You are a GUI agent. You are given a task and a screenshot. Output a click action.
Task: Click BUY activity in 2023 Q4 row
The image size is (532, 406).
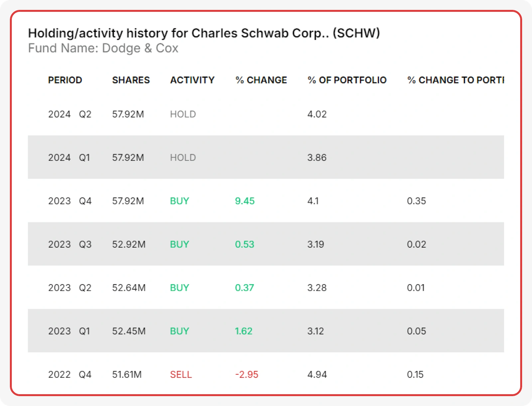(180, 201)
